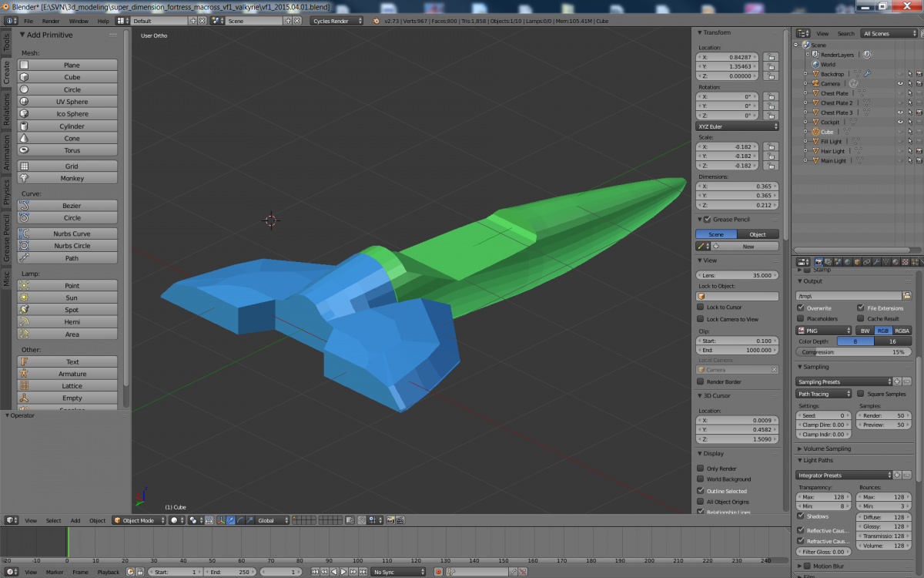Toggle the File Extensions checkbox

(x=861, y=308)
